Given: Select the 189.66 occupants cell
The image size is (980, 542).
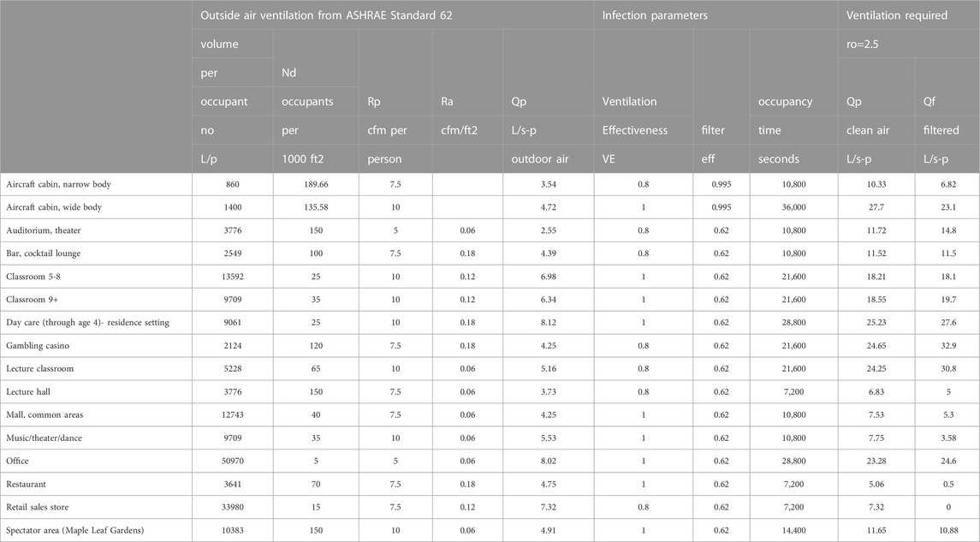Looking at the screenshot, I should tap(315, 185).
